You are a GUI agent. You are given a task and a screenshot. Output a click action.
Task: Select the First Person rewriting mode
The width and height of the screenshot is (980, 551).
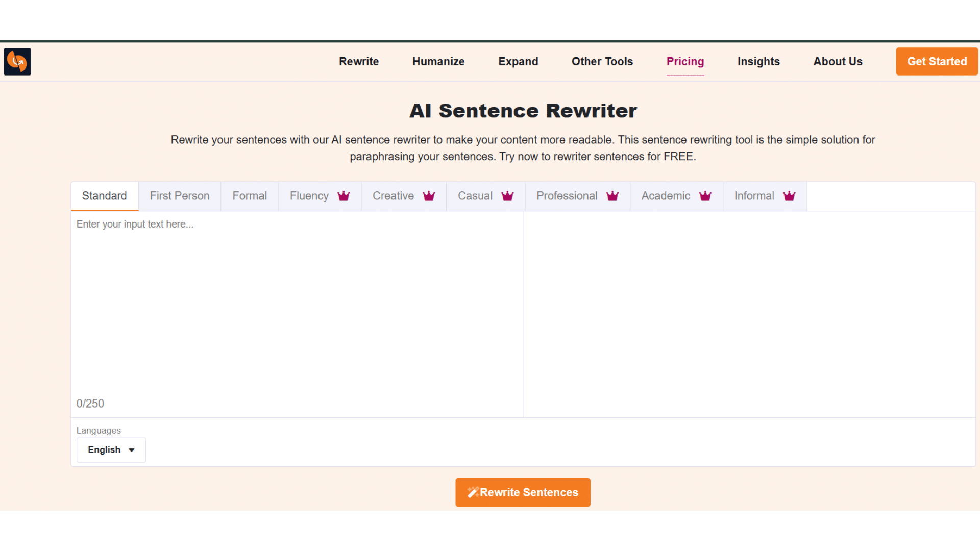coord(179,196)
